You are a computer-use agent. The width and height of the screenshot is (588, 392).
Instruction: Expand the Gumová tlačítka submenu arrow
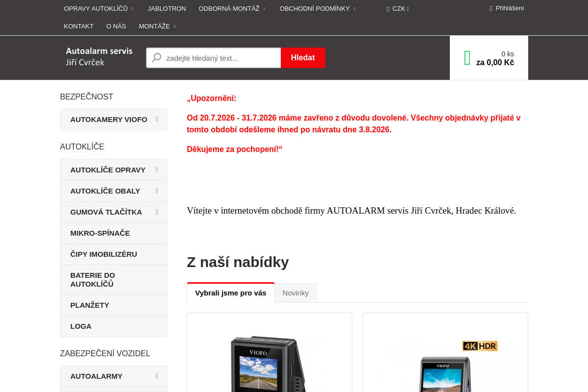157,212
